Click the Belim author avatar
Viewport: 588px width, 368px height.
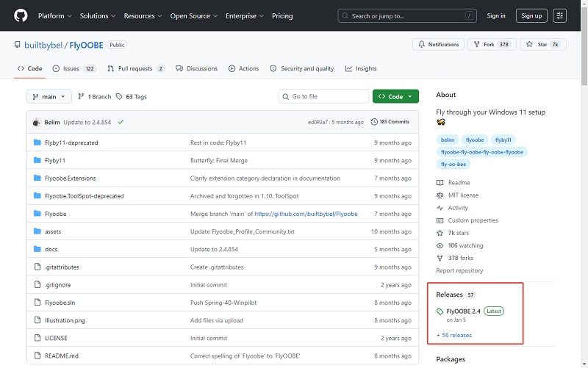coord(36,122)
